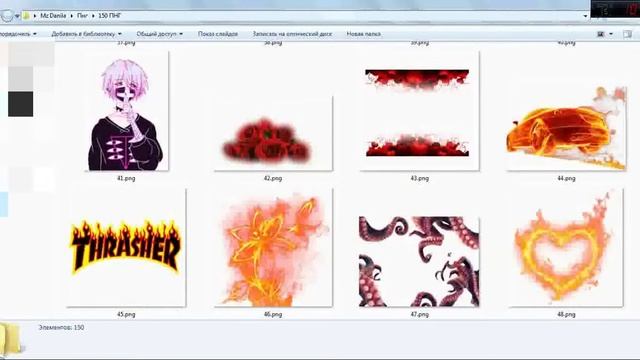Click the 44.png file name label
This screenshot has height=360, width=640.
tap(567, 178)
